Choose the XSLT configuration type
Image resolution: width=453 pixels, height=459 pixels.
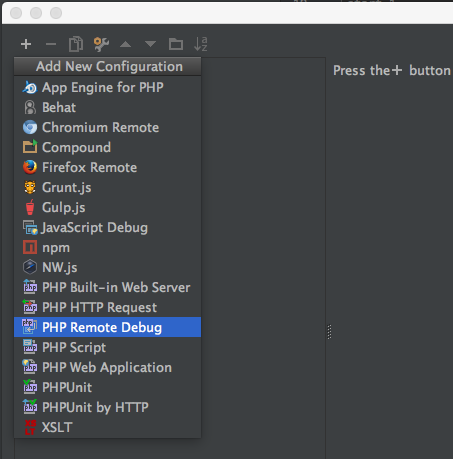coord(107,427)
